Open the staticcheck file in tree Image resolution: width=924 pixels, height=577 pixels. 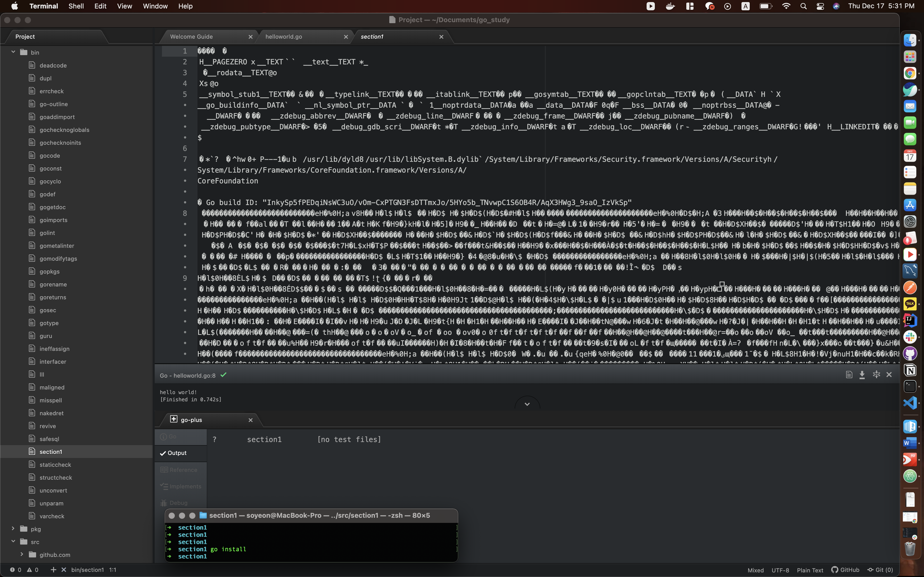click(55, 464)
